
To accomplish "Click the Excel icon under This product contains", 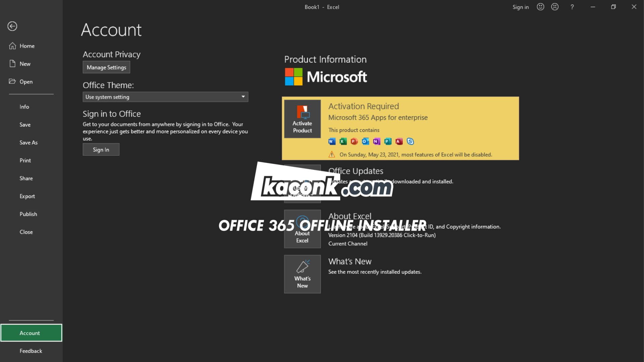I will click(x=342, y=141).
